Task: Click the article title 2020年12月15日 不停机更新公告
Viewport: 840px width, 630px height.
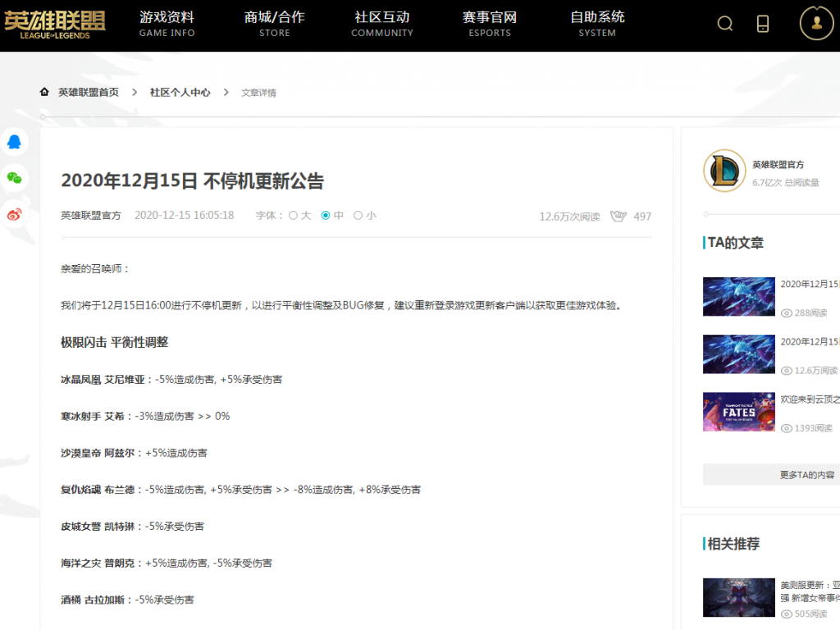Action: [192, 181]
